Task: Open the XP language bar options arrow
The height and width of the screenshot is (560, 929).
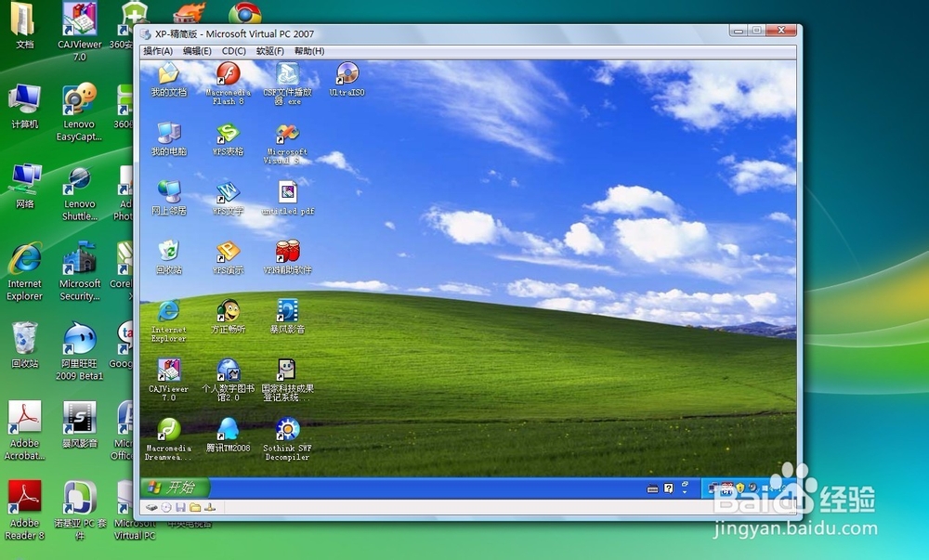Action: click(685, 492)
